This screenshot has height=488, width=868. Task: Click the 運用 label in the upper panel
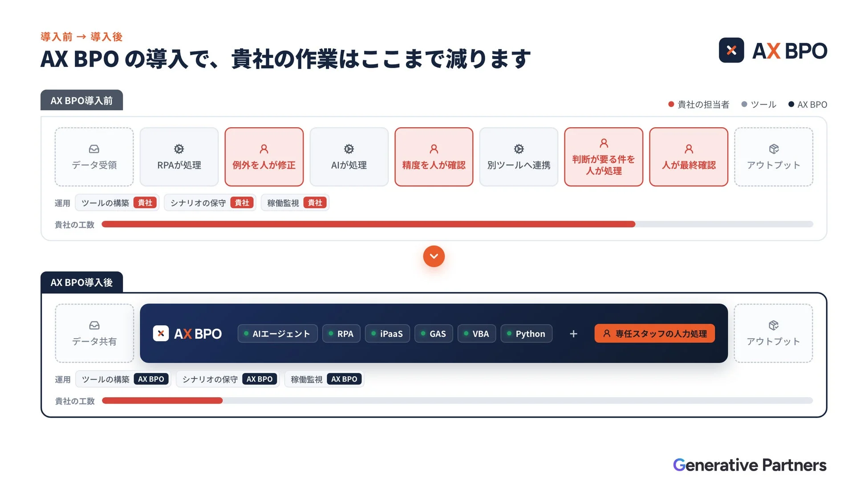[62, 203]
